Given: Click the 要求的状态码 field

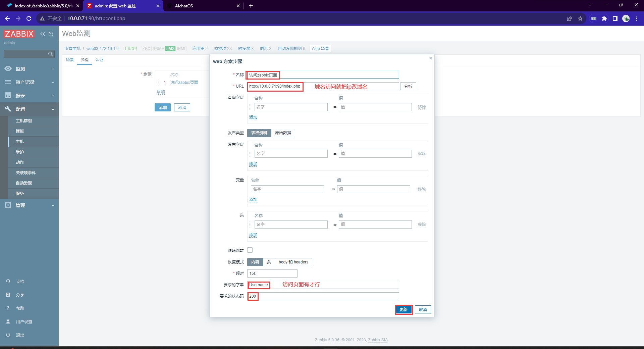Looking at the screenshot, I should (323, 296).
